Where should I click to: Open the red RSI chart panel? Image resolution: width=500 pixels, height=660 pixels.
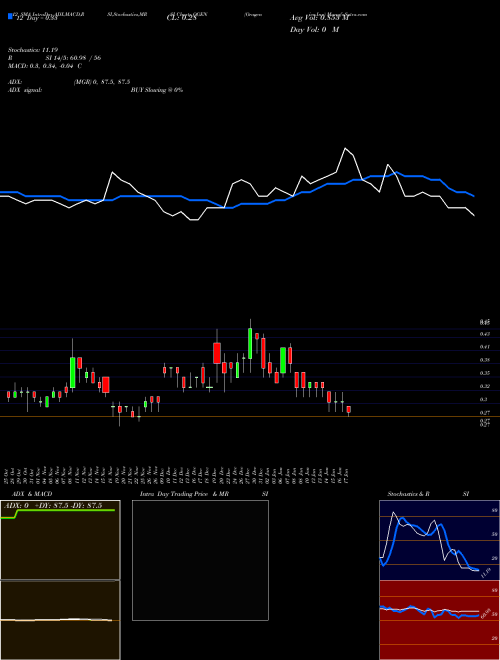439,620
